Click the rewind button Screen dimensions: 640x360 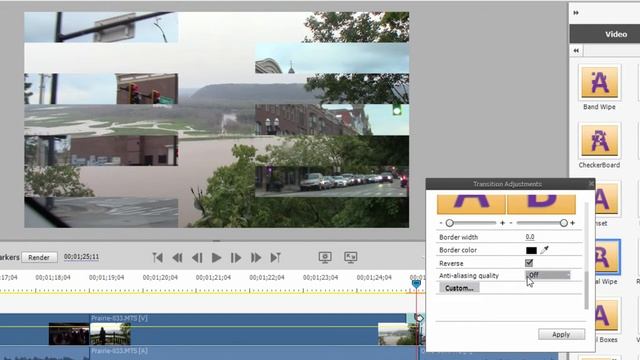[x=177, y=258]
